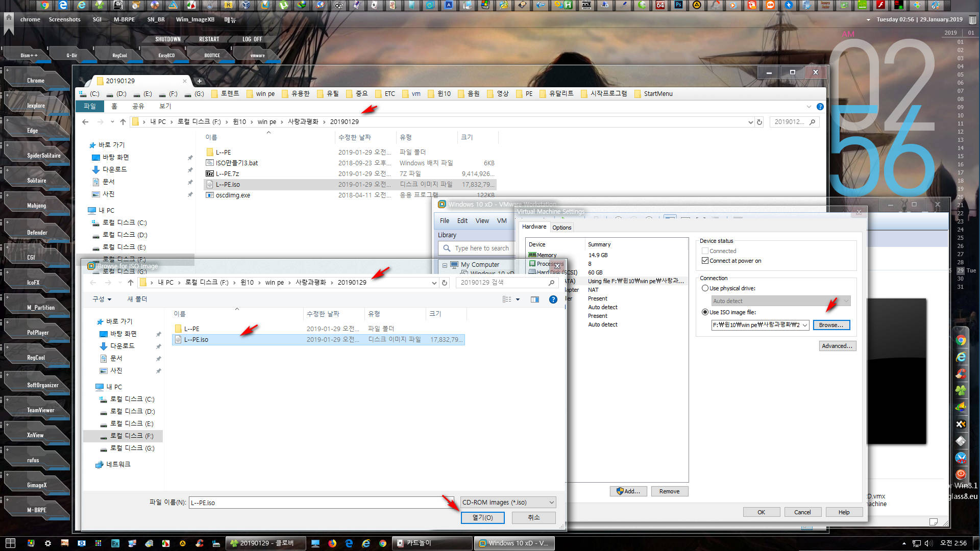The image size is (980, 551).
Task: Click help icon in browse dialog
Action: 553,299
